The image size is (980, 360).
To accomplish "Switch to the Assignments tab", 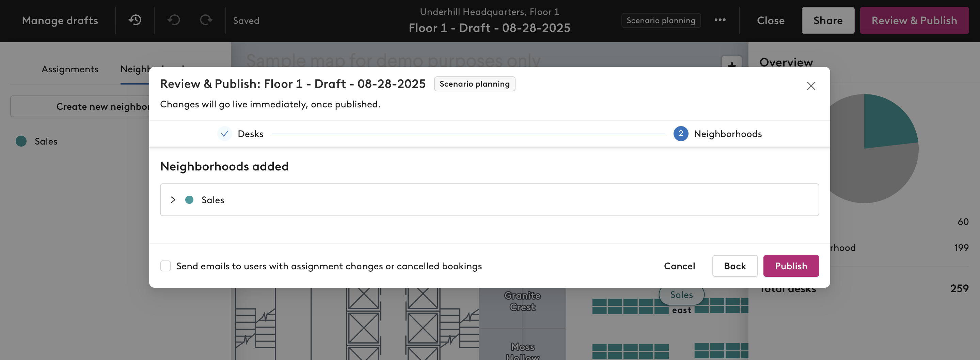I will (70, 69).
